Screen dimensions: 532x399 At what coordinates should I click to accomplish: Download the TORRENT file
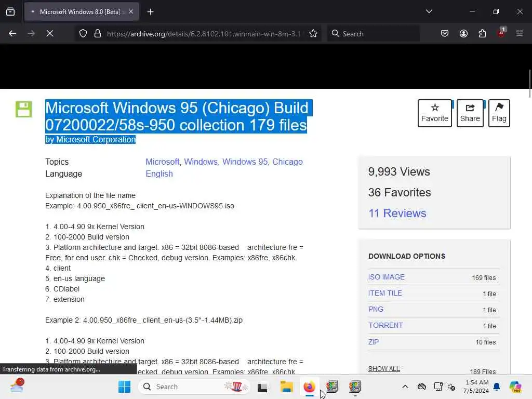click(385, 325)
